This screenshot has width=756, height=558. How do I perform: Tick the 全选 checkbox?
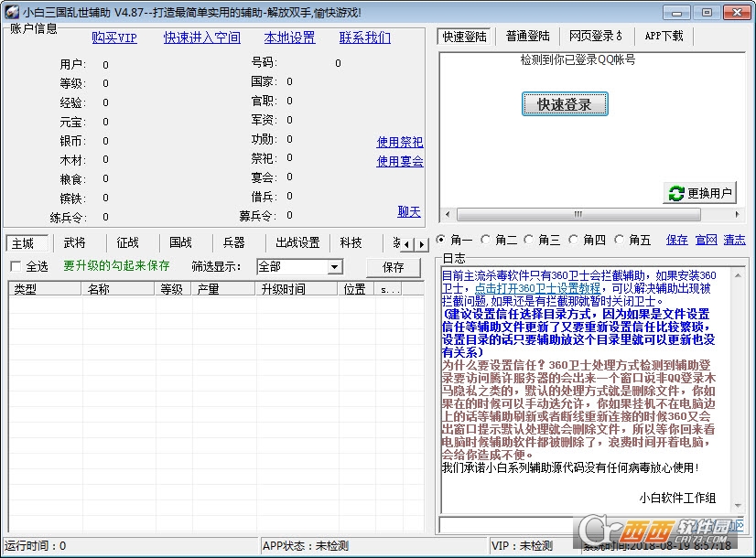[16, 266]
